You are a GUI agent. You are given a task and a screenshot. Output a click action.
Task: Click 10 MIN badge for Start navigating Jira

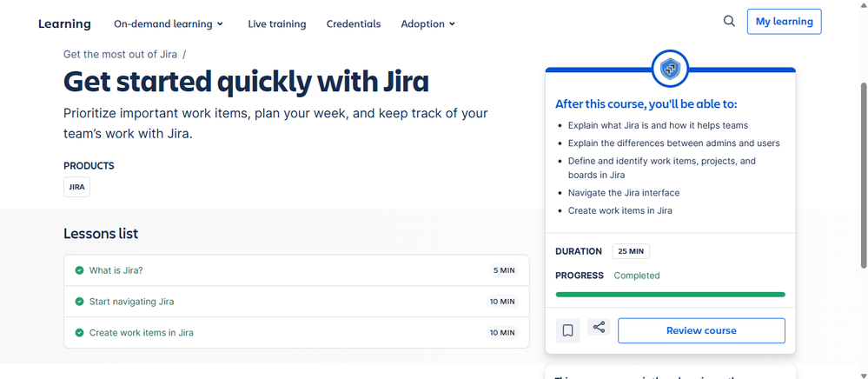501,302
